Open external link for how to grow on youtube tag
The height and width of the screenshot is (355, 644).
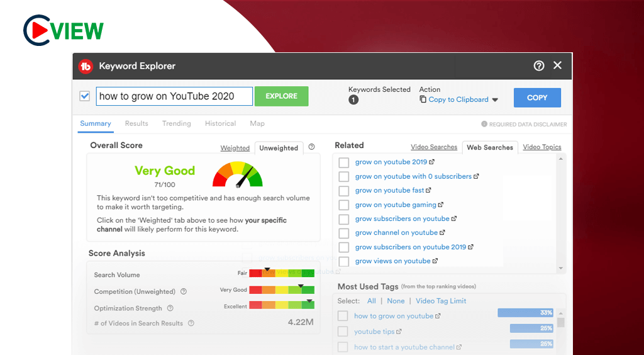438,316
